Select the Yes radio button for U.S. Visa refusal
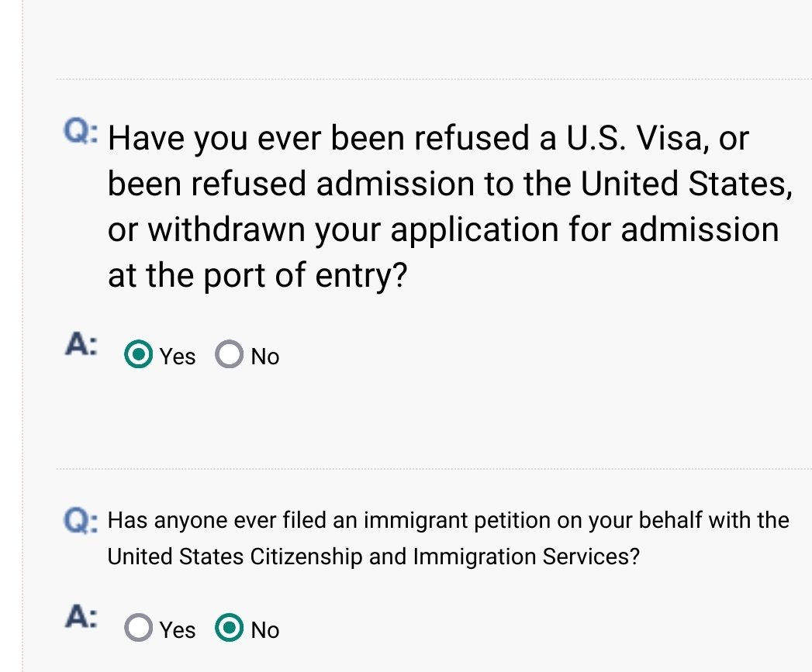 [138, 354]
